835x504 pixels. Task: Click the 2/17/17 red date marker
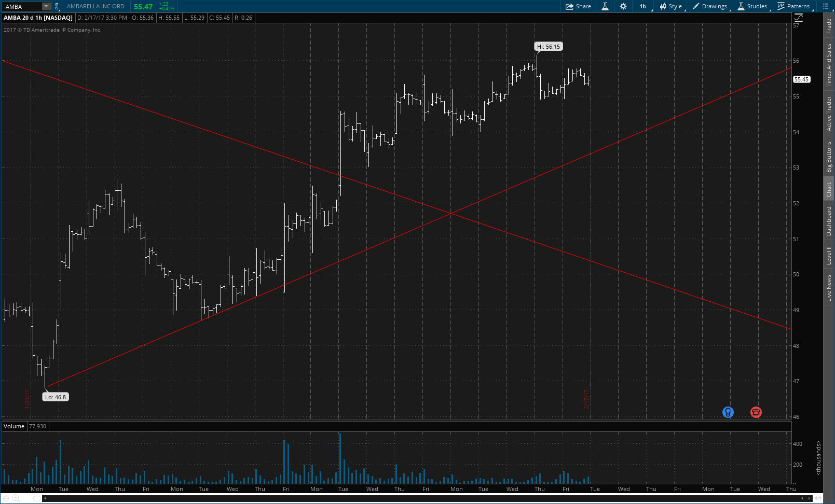[x=586, y=399]
